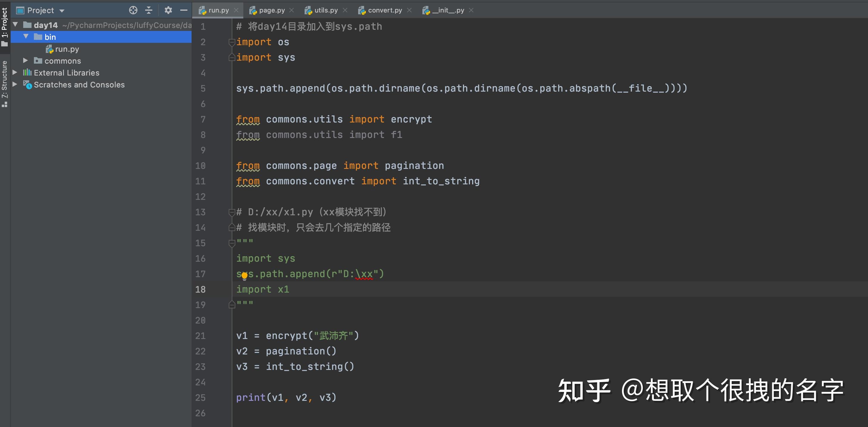
Task: Select the commons folder row
Action: click(101, 61)
